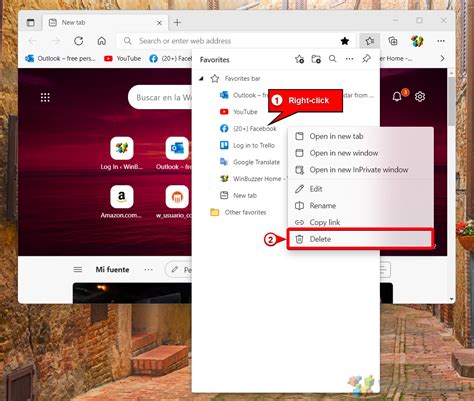Select Mi fuente feed tab
This screenshot has height=401, width=474.
[x=112, y=269]
